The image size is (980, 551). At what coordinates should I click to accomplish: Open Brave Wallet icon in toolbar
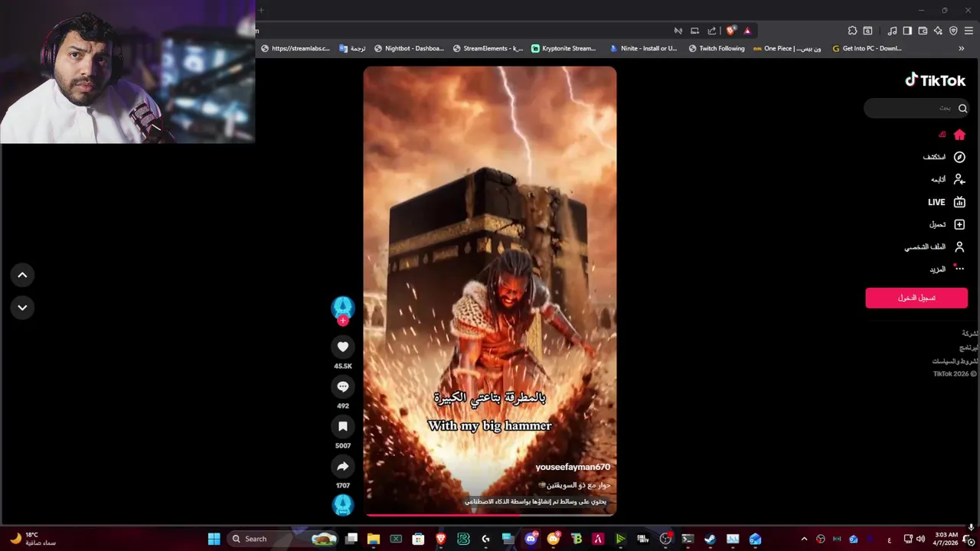(x=923, y=31)
